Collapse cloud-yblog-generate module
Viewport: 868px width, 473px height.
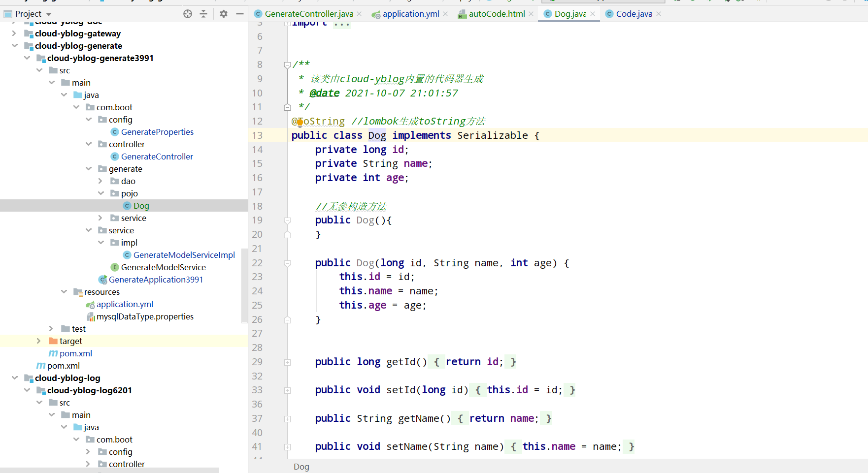[14, 46]
